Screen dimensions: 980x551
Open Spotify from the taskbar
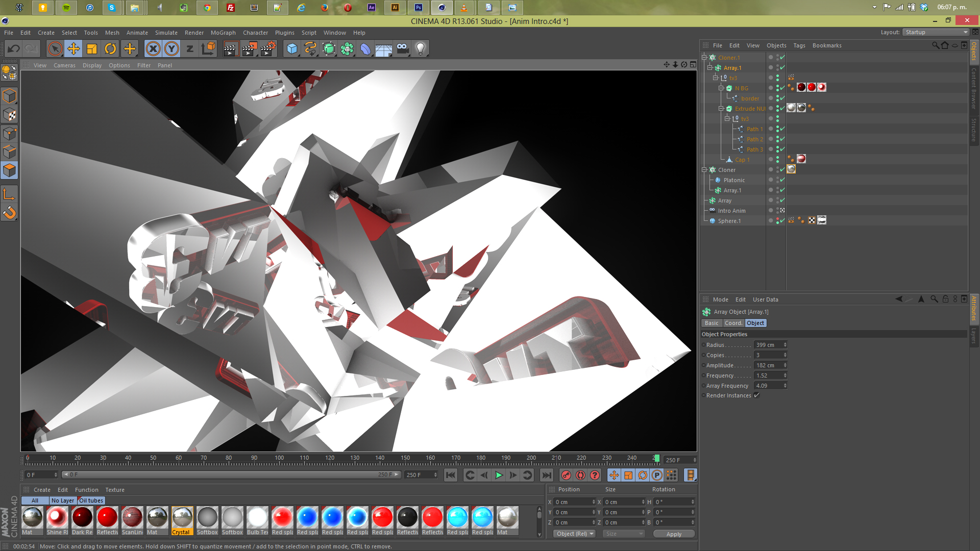pos(66,8)
